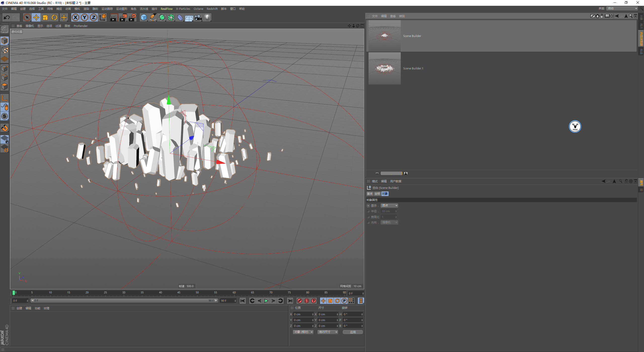Add a Camera object from toolbar
This screenshot has height=352, width=644.
[198, 17]
